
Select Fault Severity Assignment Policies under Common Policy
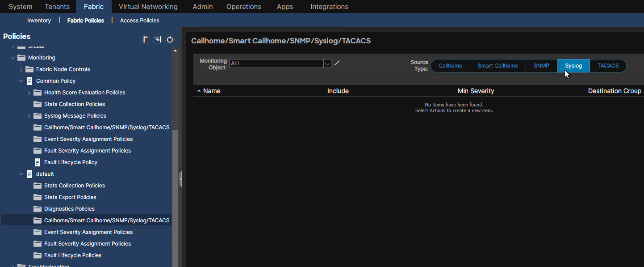coord(88,151)
